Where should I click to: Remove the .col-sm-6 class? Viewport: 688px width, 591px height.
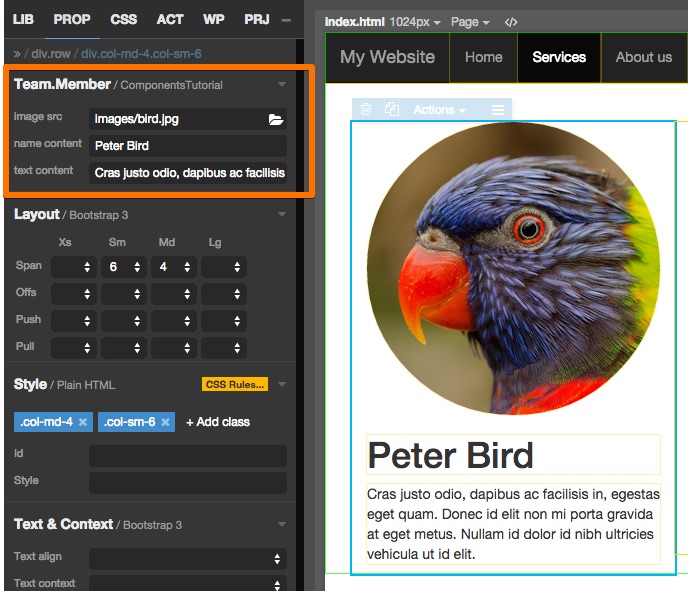(165, 422)
